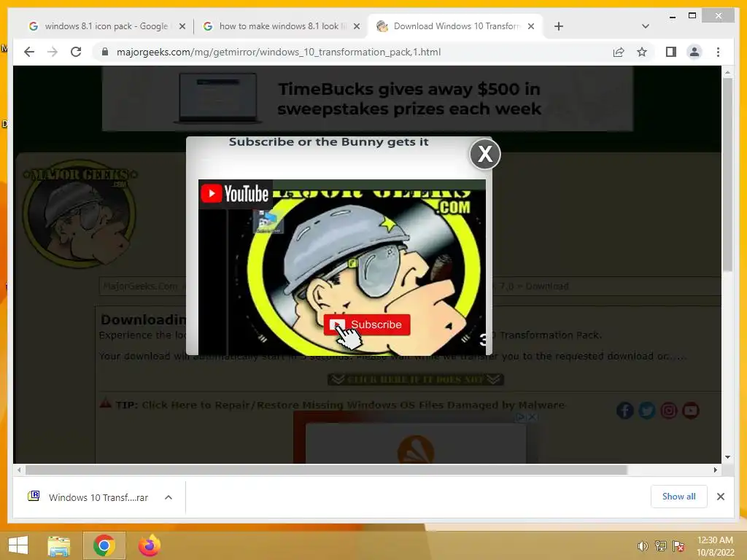Open the MajorGeeks Twitter icon
This screenshot has width=747, height=560.
(646, 410)
